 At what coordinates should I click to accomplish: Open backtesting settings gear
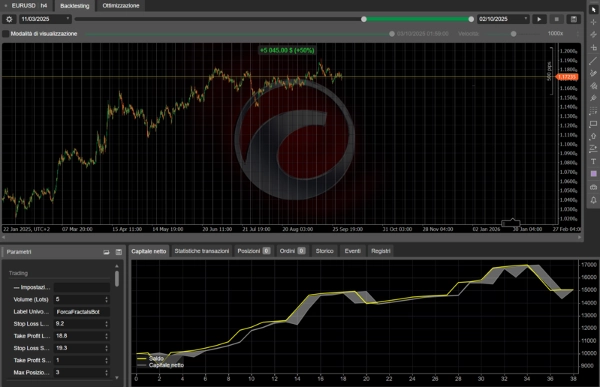[x=9, y=19]
